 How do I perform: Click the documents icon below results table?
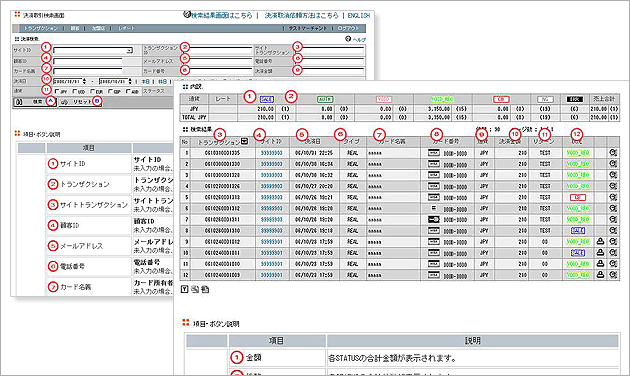click(205, 289)
